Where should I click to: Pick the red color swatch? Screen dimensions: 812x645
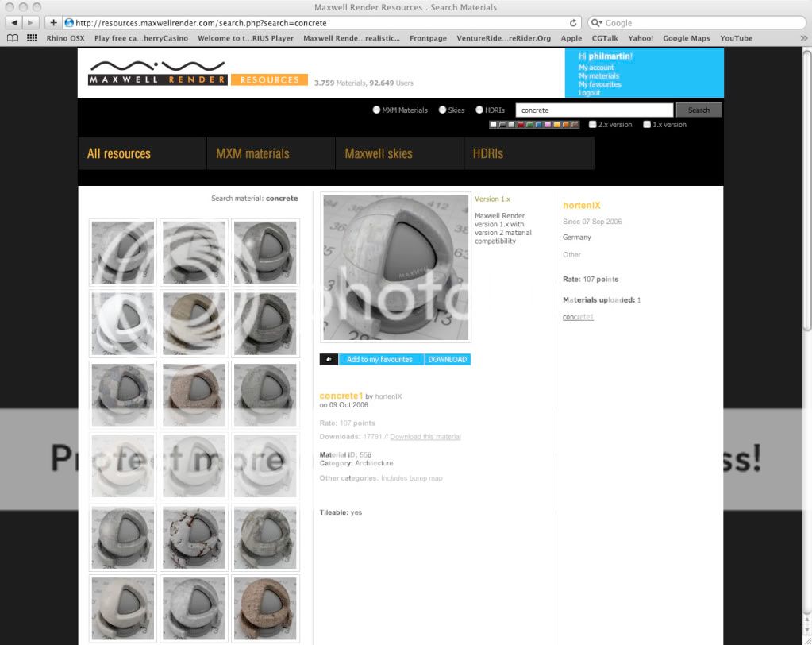tap(521, 125)
